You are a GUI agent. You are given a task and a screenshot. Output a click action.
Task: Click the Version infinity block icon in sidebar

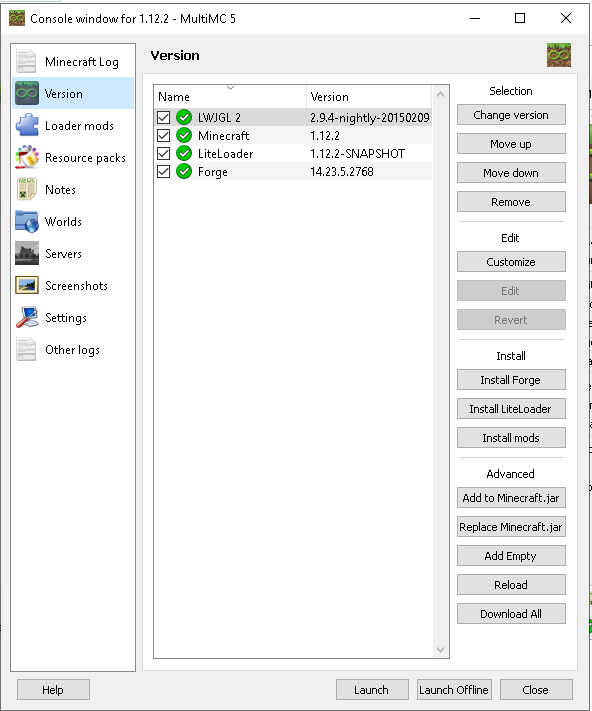pos(26,93)
